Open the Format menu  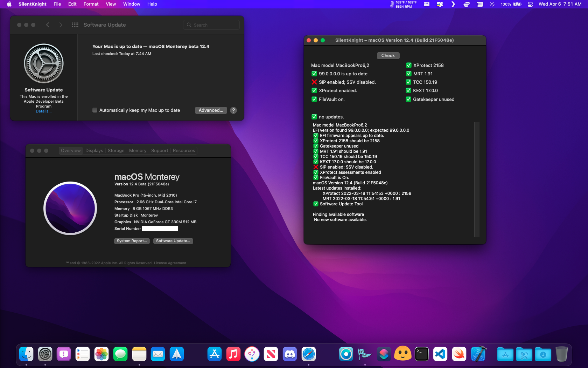pyautogui.click(x=91, y=4)
